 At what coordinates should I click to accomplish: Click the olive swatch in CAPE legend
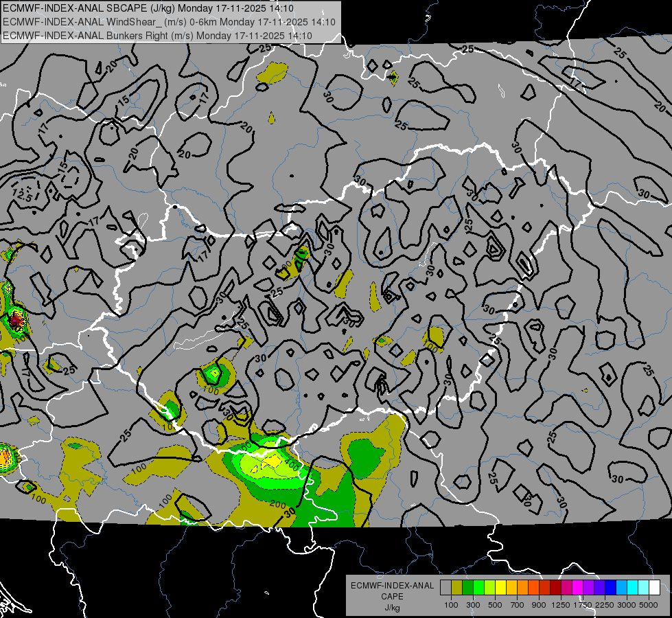pyautogui.click(x=457, y=588)
